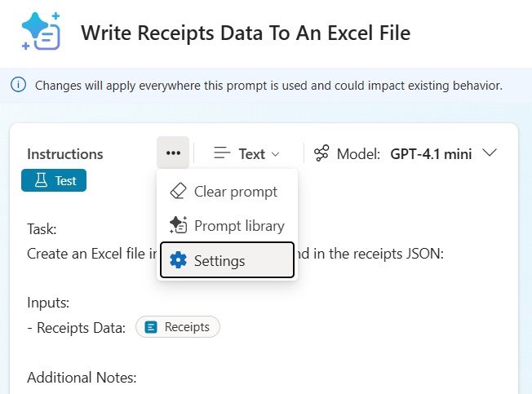This screenshot has height=394, width=532.
Task: Run the prompt with the Test button
Action: pyautogui.click(x=54, y=180)
